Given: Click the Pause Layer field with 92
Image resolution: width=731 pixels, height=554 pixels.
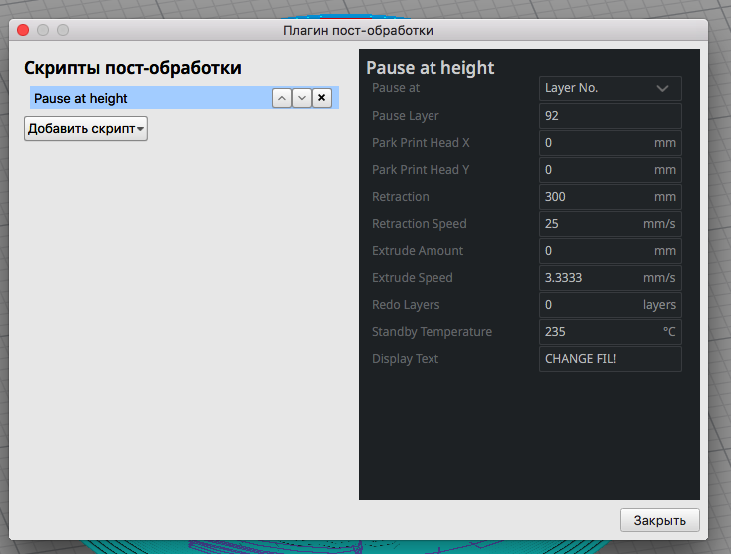Looking at the screenshot, I should tap(610, 116).
